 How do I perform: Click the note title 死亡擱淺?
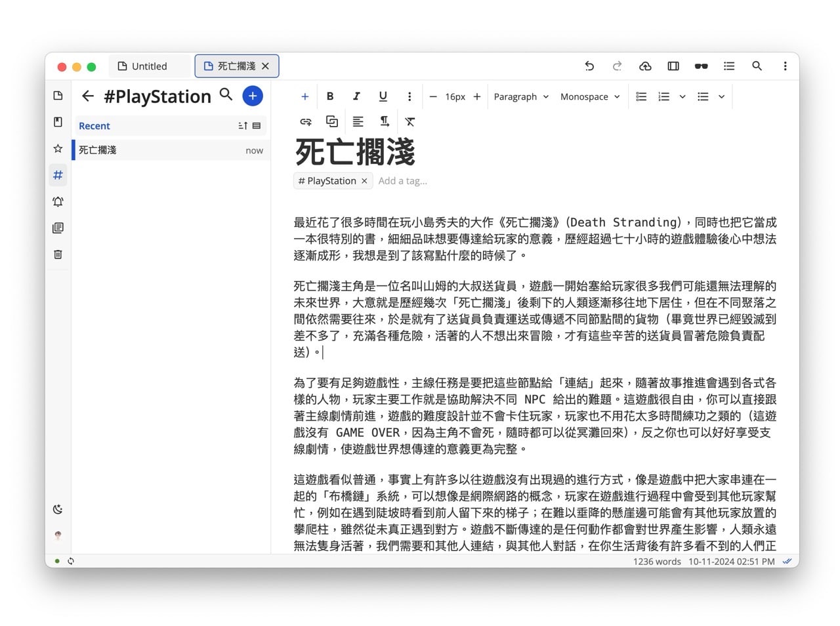coord(355,152)
